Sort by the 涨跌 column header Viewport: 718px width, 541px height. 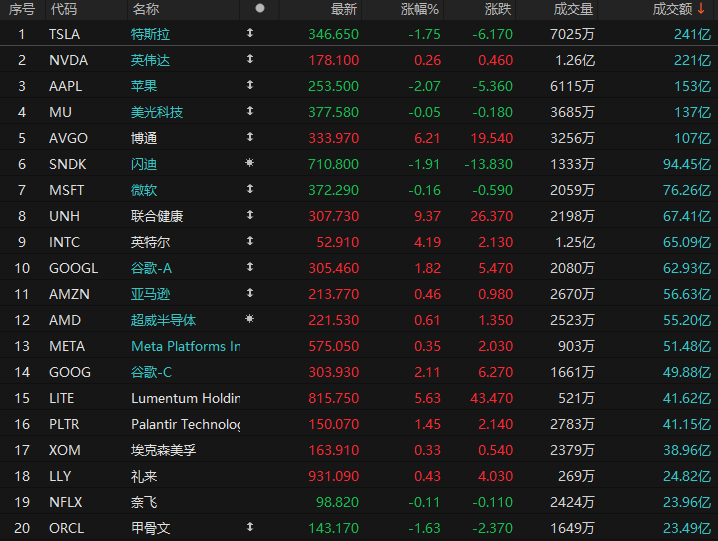click(498, 9)
